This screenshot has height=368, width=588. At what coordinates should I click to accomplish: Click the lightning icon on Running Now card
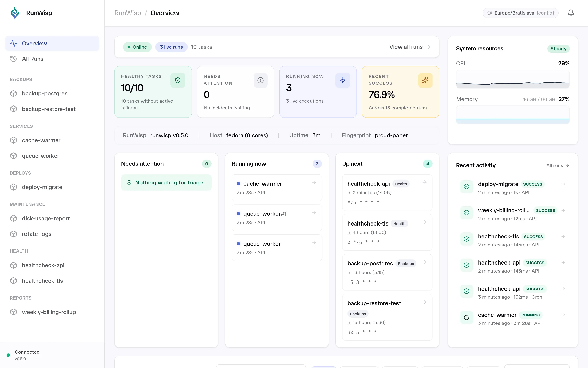343,80
